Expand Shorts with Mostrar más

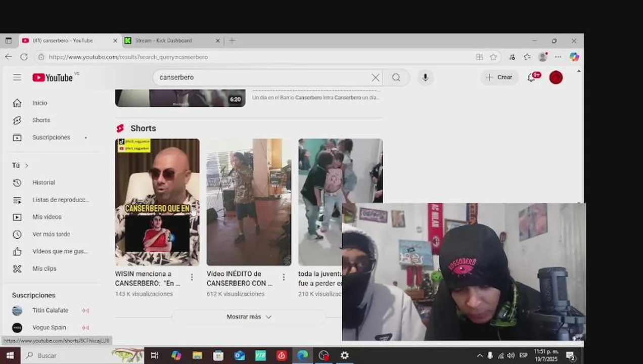(249, 317)
